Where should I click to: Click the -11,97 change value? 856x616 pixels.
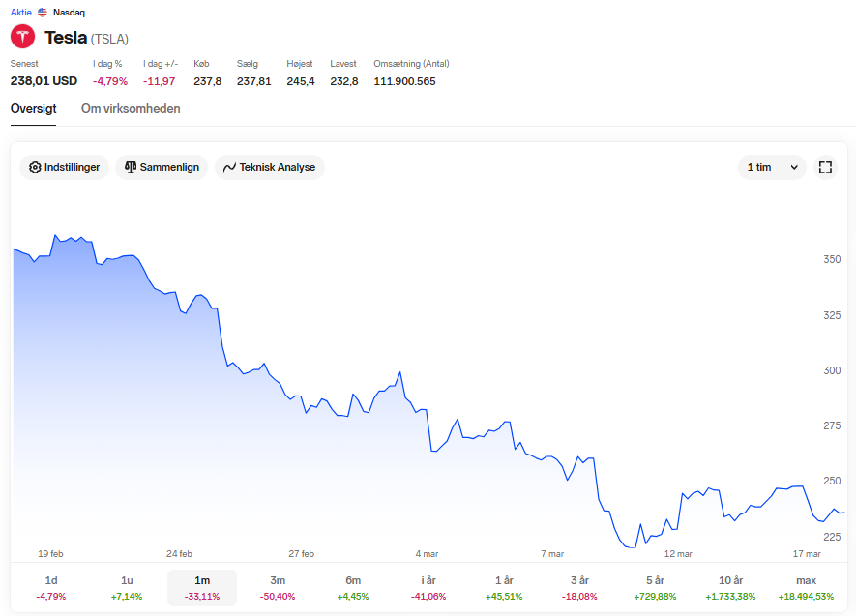click(159, 81)
